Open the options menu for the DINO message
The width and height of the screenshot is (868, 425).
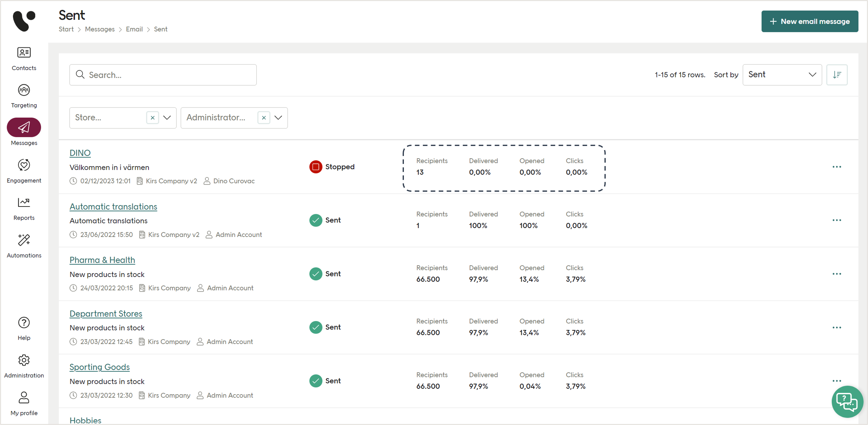click(x=837, y=167)
